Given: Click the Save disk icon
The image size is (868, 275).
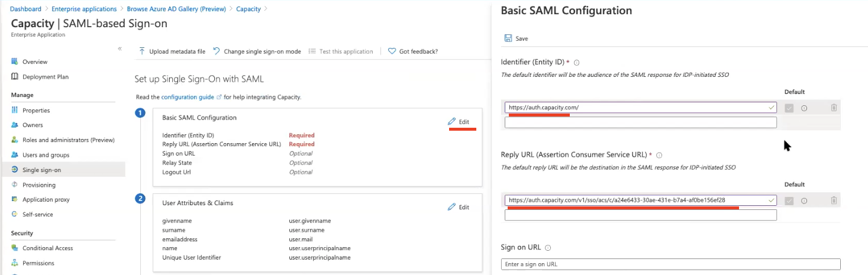Looking at the screenshot, I should (508, 38).
